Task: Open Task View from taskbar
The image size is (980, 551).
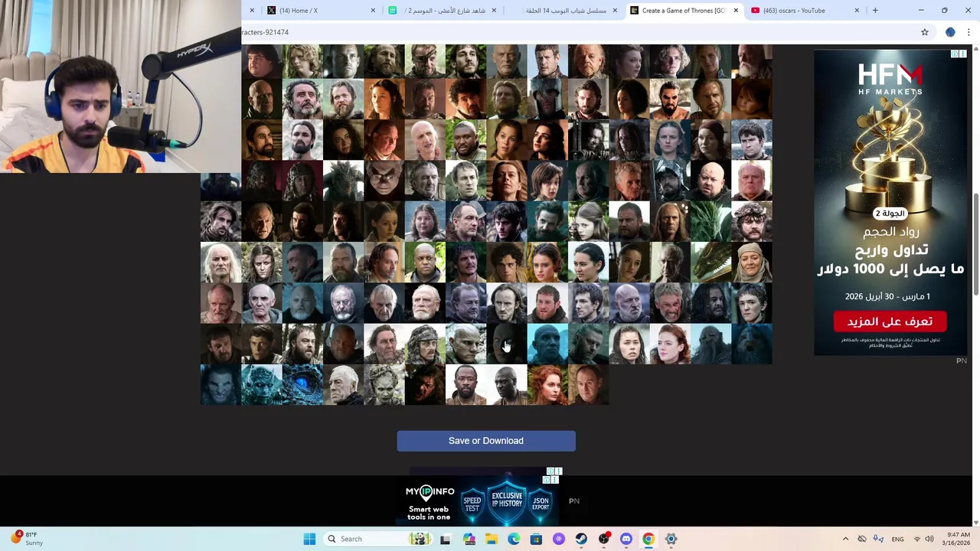Action: (x=445, y=539)
